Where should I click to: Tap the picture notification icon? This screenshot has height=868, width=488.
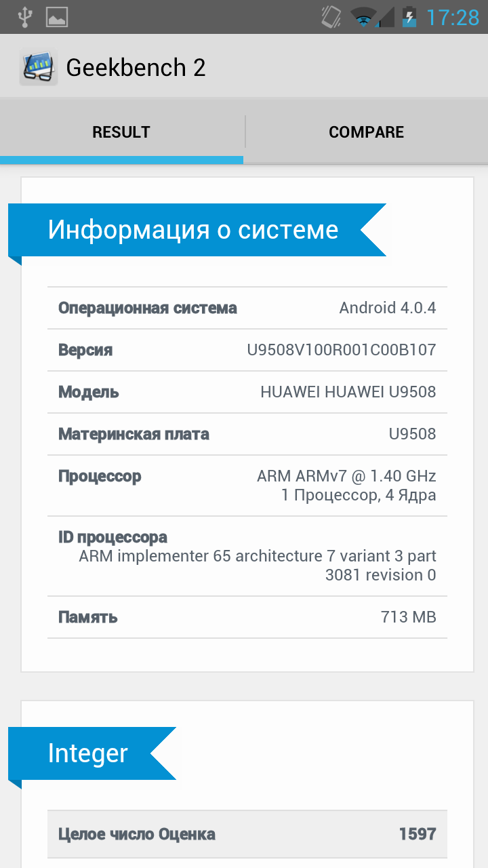pyautogui.click(x=57, y=17)
